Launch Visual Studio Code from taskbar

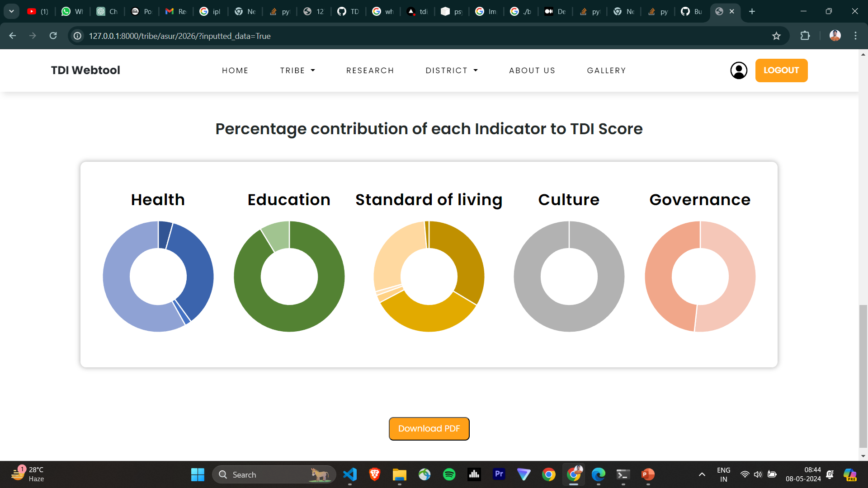point(350,474)
